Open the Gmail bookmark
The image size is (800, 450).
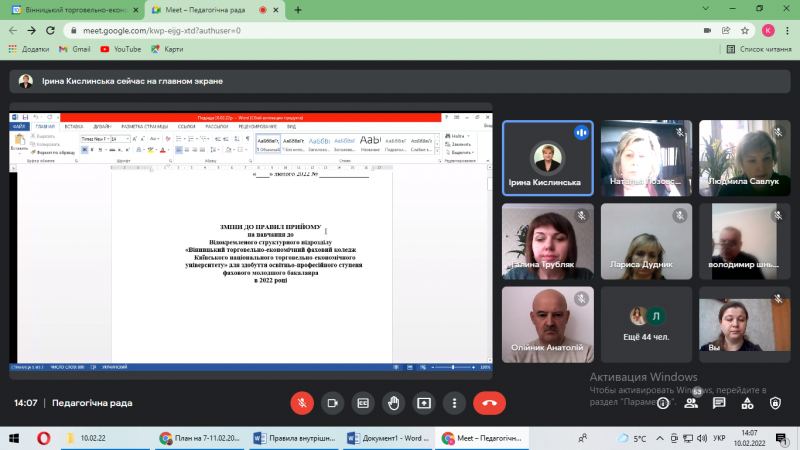74,49
